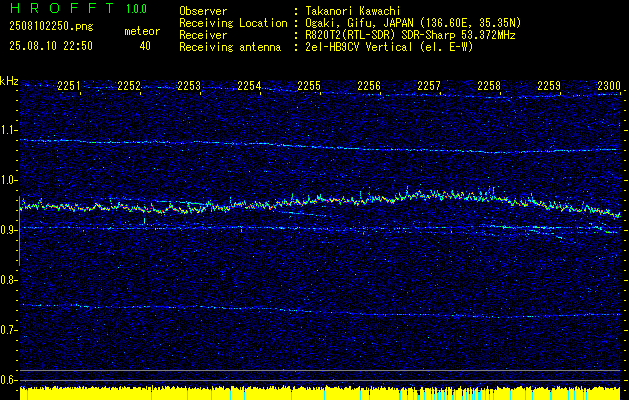Click time marker 2254

[249, 85]
